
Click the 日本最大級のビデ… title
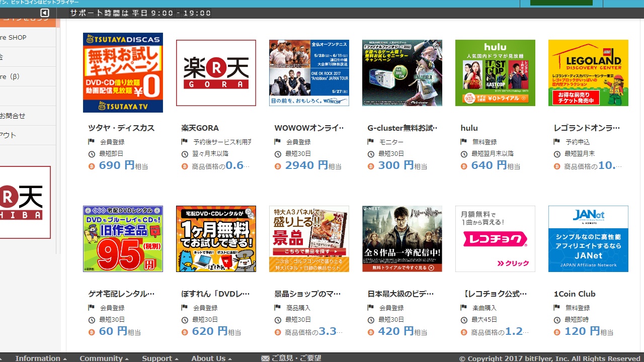[x=400, y=294]
